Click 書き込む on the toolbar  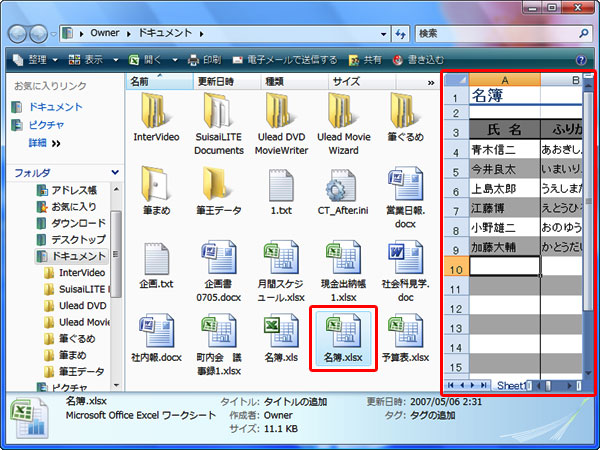coord(419,60)
